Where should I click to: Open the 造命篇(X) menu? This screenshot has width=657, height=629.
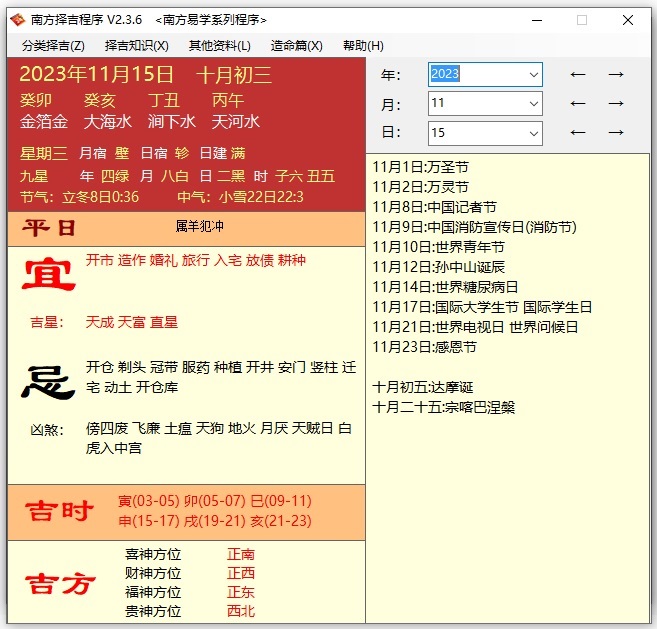pos(297,45)
